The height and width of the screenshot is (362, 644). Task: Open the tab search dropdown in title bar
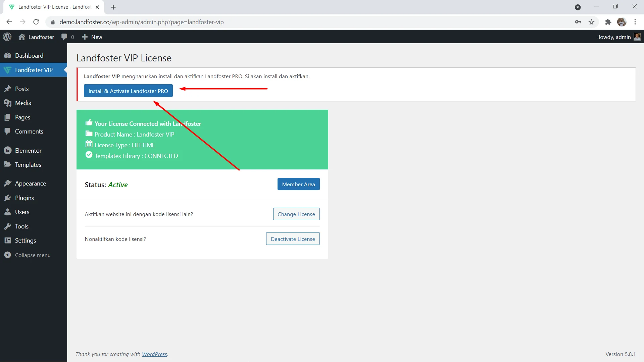tap(578, 7)
